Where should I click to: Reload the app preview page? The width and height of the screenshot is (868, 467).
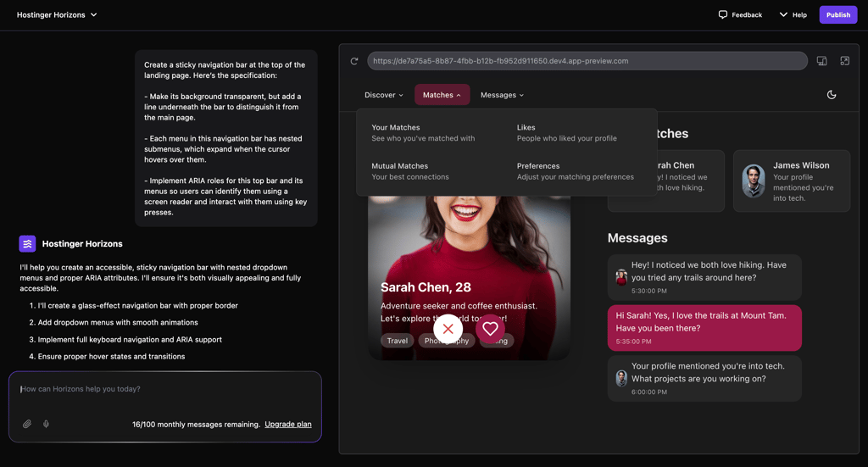tap(354, 61)
